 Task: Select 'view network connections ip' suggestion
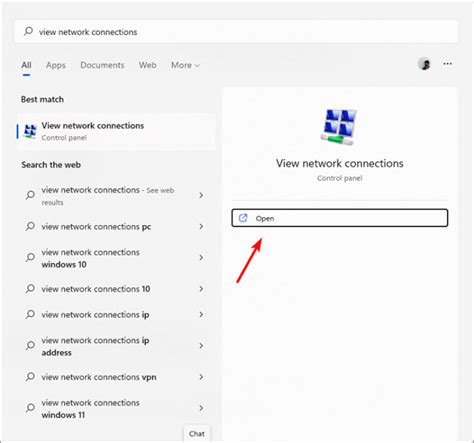point(116,314)
